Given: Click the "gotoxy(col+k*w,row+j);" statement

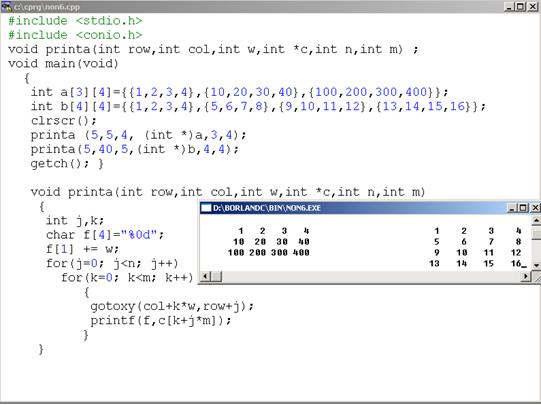Looking at the screenshot, I should coord(172,306).
